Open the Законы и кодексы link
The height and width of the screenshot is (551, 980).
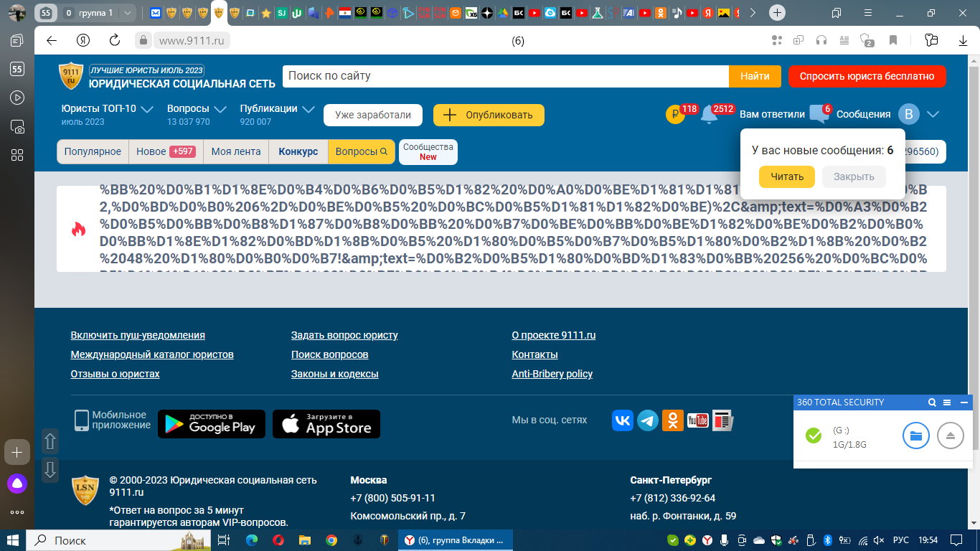[334, 374]
